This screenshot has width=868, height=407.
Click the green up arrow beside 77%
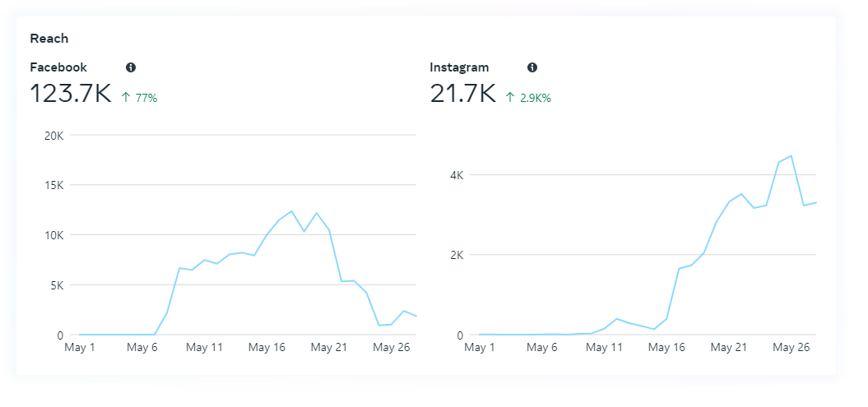click(126, 98)
